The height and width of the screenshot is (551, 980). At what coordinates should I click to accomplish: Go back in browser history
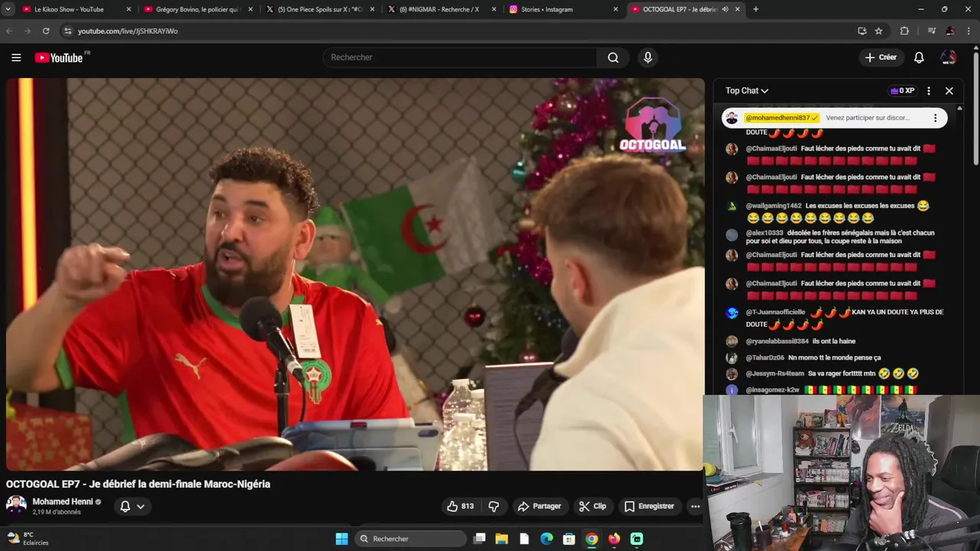9,31
